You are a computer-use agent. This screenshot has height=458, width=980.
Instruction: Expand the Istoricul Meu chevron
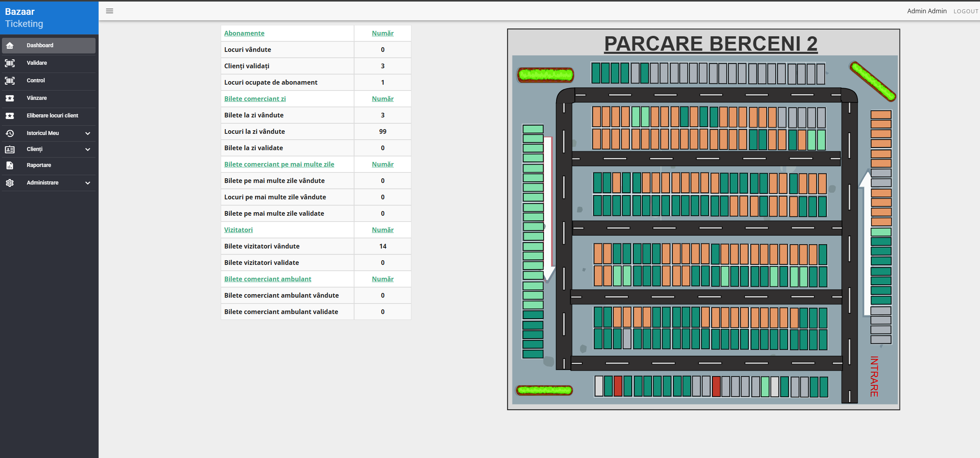88,133
